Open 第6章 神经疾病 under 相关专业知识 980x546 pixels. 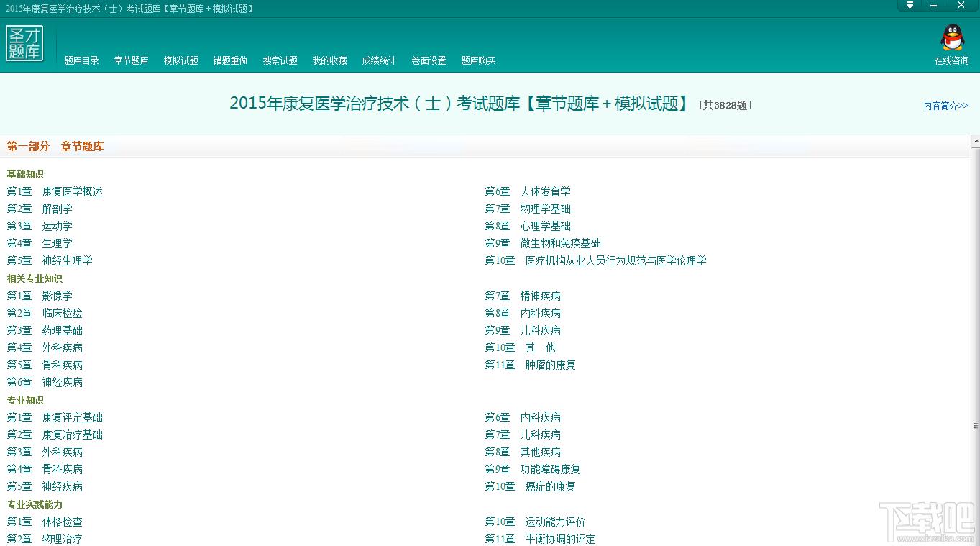click(x=45, y=382)
